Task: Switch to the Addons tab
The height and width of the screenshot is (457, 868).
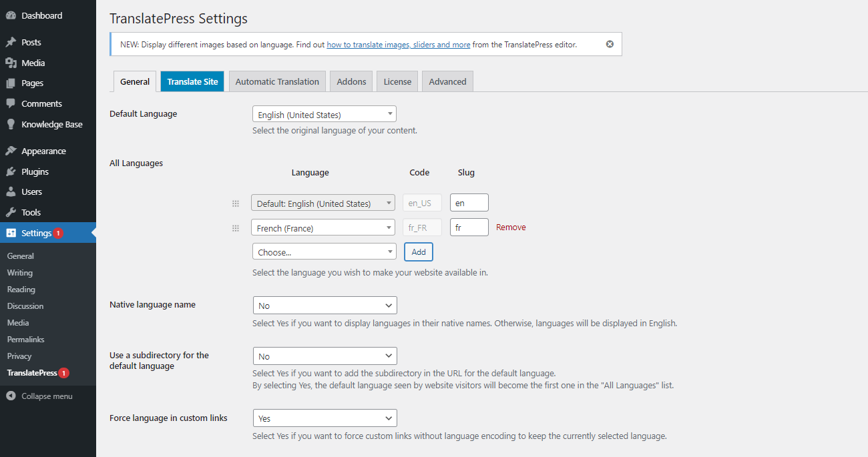Action: (x=351, y=81)
